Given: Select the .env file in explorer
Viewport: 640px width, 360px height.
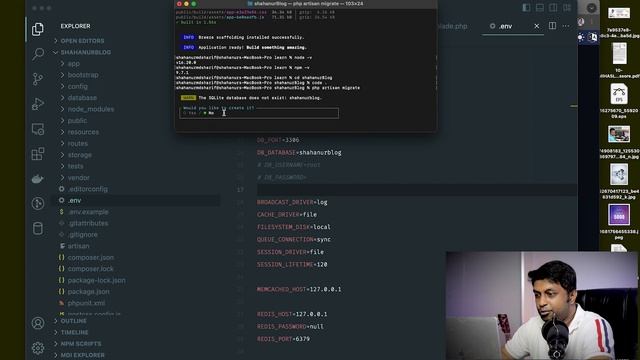Looking at the screenshot, I should [74, 200].
